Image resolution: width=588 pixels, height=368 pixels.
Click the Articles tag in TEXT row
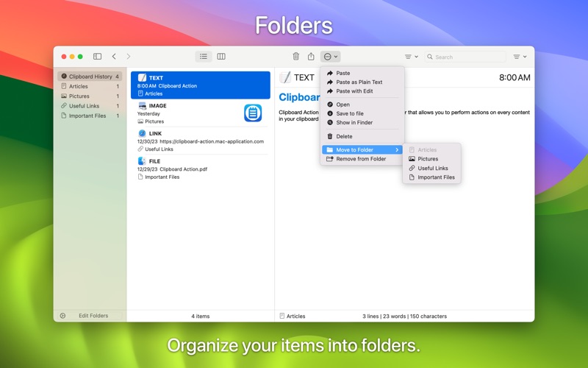[x=150, y=93]
